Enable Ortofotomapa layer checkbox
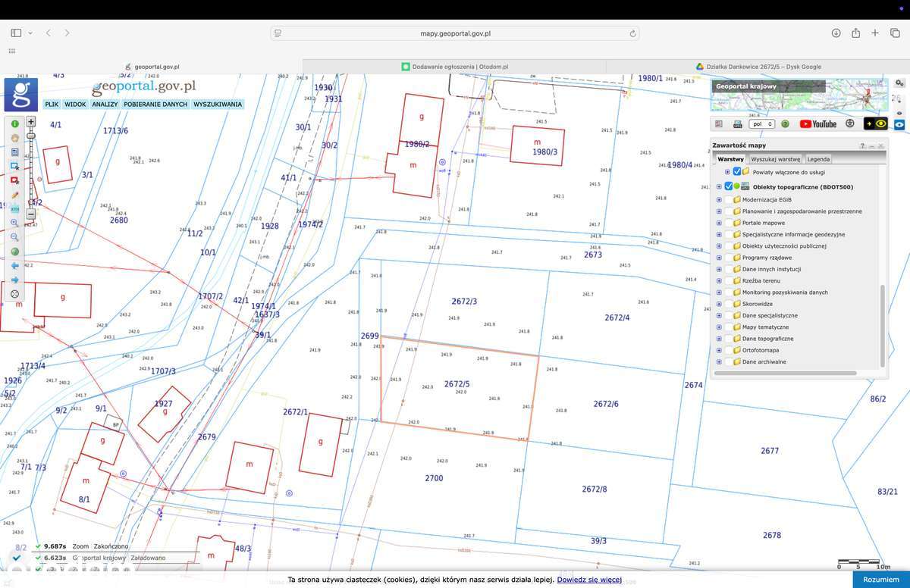Viewport: 910px width, 588px height. (x=729, y=350)
